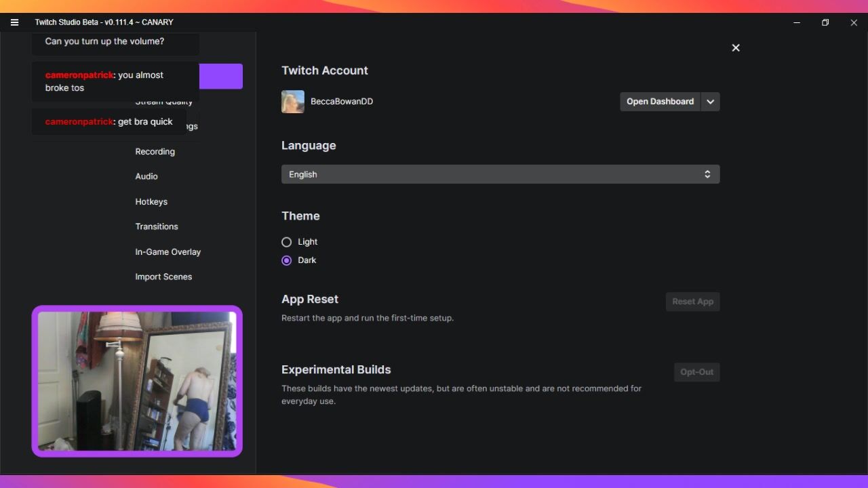Expand the arrow beside Open Dashboard
The height and width of the screenshot is (488, 868).
point(710,102)
